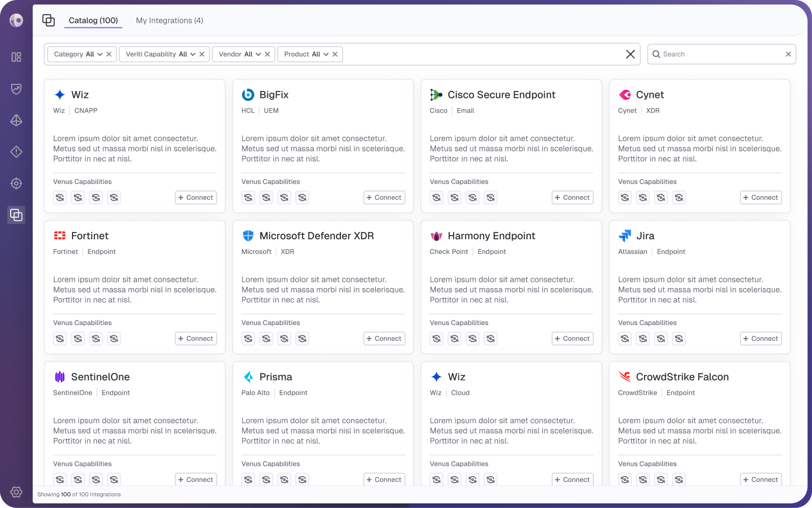Remove the Vendor filter chip
Screen dimensions: 812x508
(267, 54)
